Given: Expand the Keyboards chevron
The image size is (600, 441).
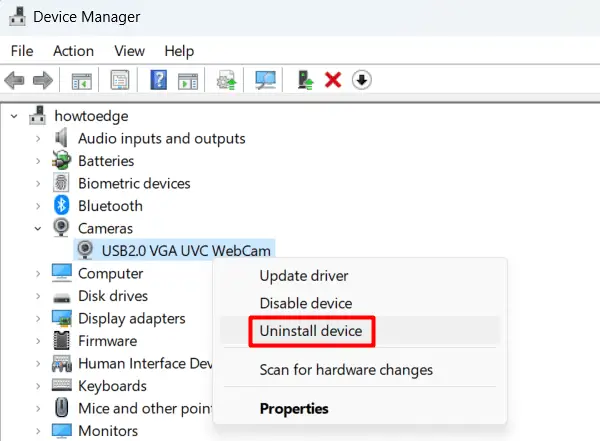Looking at the screenshot, I should [38, 386].
